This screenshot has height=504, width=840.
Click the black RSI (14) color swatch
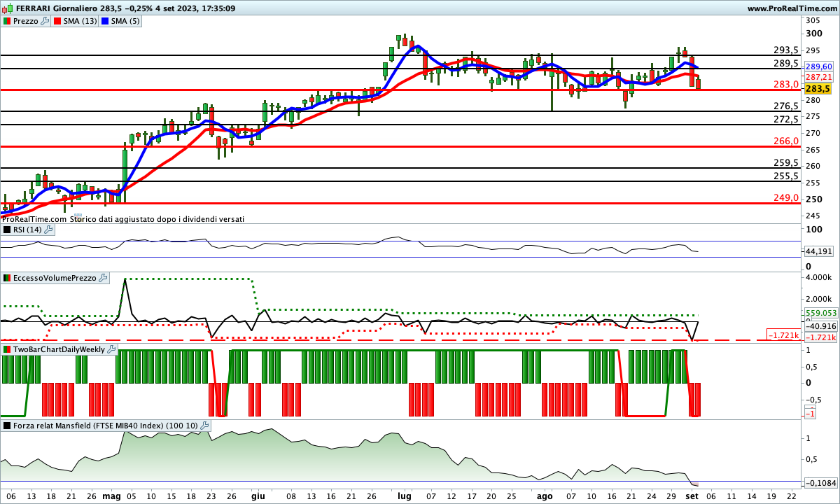[x=7, y=230]
